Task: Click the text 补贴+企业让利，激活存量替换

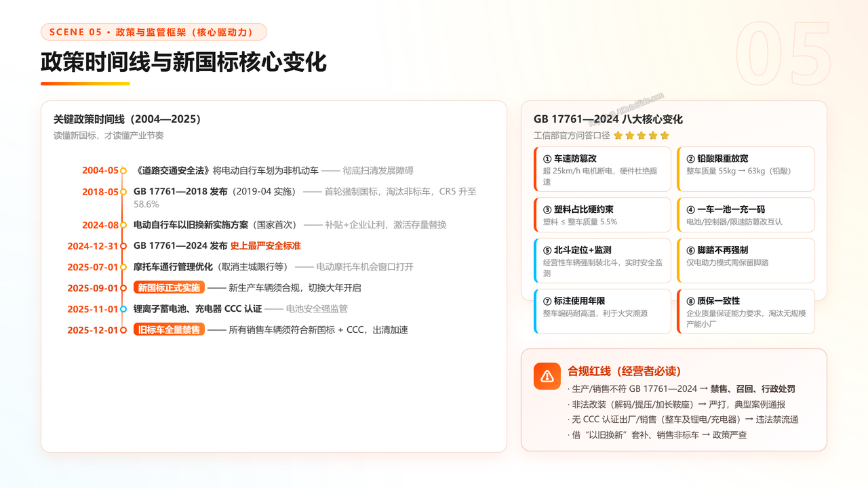Action: (x=386, y=225)
